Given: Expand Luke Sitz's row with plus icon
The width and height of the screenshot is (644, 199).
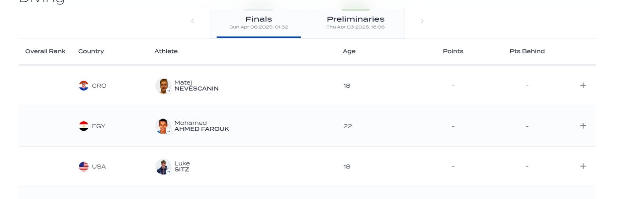Looking at the screenshot, I should click(583, 166).
